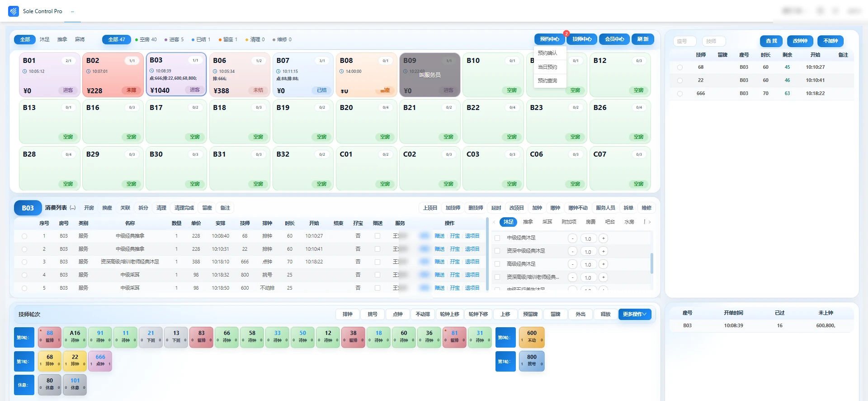The image size is (868, 401).
Task: Select resting technician tile 101
Action: pos(75,385)
